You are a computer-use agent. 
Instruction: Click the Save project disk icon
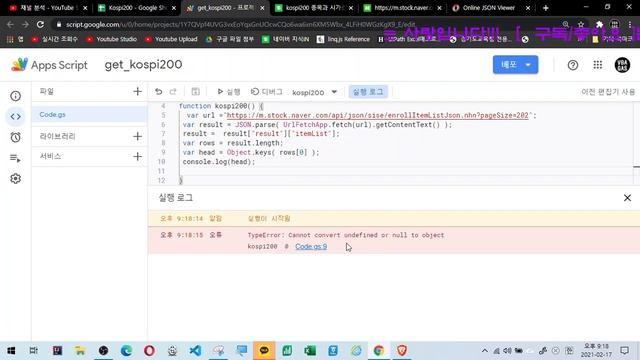(196, 92)
